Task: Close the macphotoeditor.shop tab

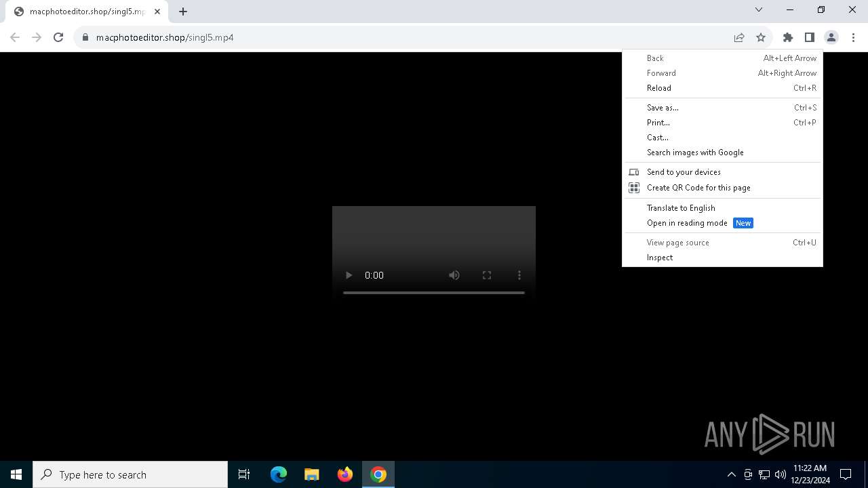Action: click(x=157, y=12)
